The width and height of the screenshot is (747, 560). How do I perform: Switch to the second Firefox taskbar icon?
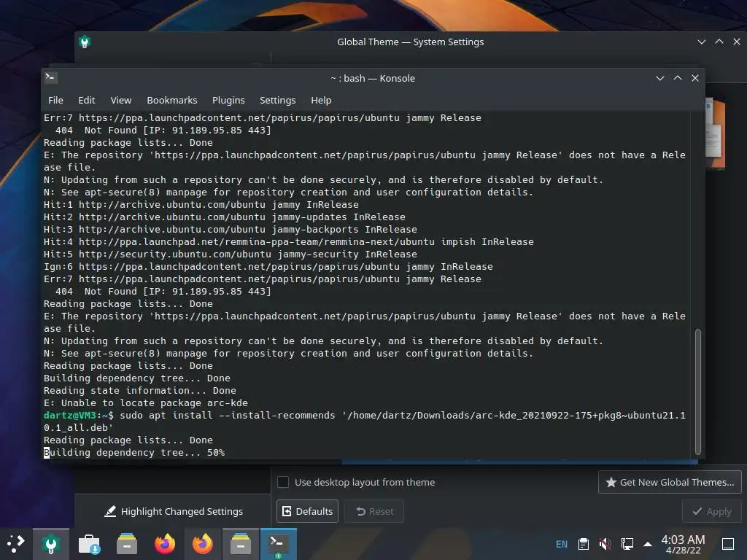203,544
